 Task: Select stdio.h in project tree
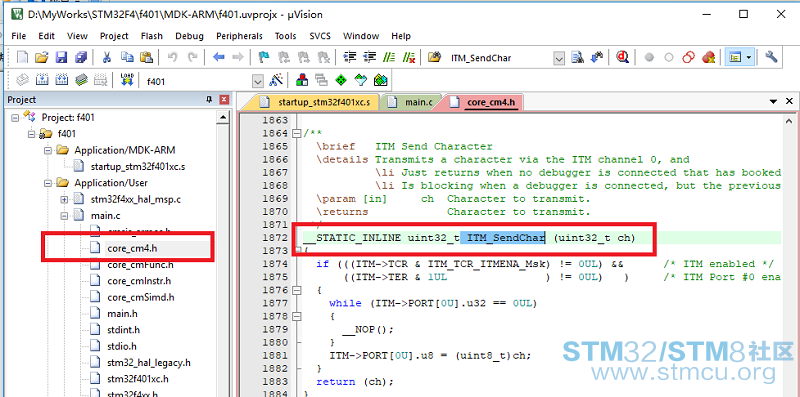[x=121, y=346]
